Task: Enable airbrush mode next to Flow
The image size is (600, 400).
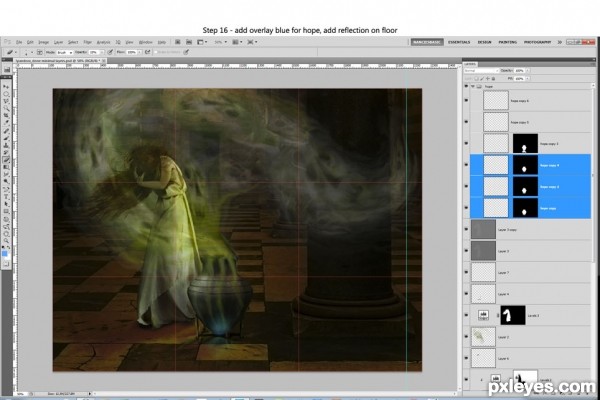Action: pos(147,52)
